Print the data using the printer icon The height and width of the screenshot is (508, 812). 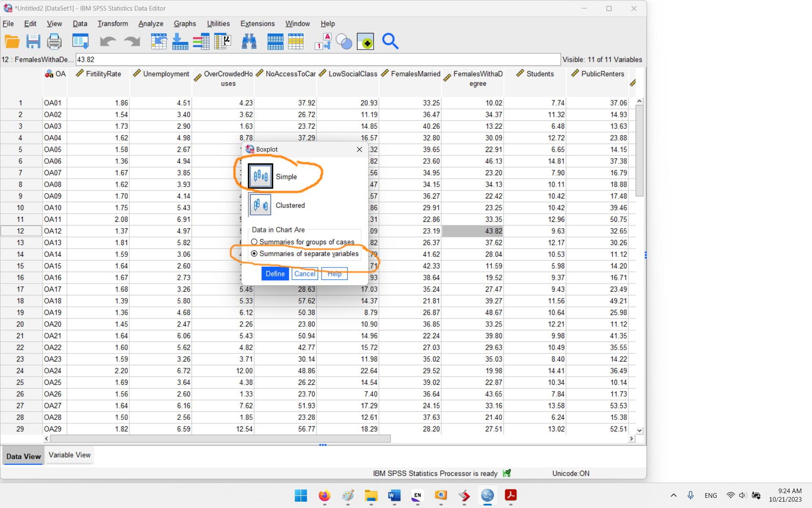(54, 41)
